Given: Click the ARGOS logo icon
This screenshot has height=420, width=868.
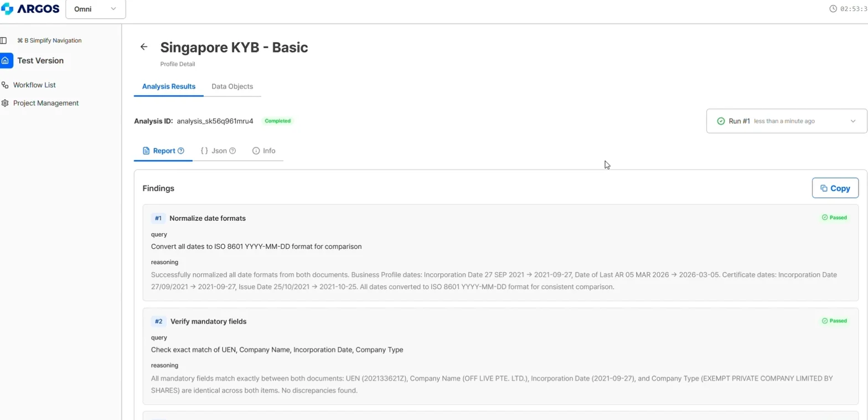Looking at the screenshot, I should (7, 9).
